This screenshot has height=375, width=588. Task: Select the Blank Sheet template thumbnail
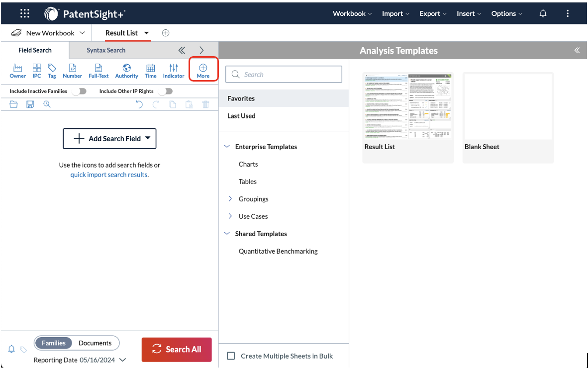point(508,106)
